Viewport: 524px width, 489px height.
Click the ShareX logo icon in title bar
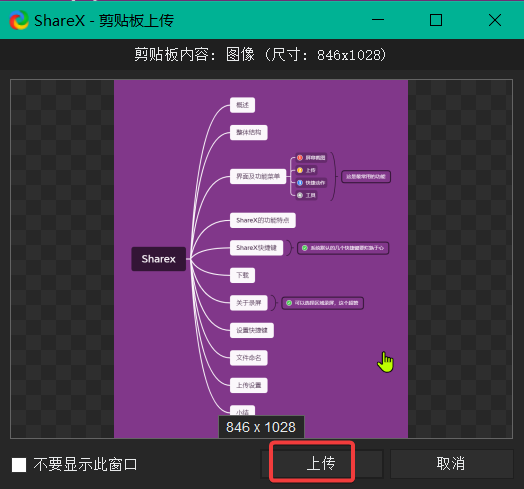pos(19,20)
